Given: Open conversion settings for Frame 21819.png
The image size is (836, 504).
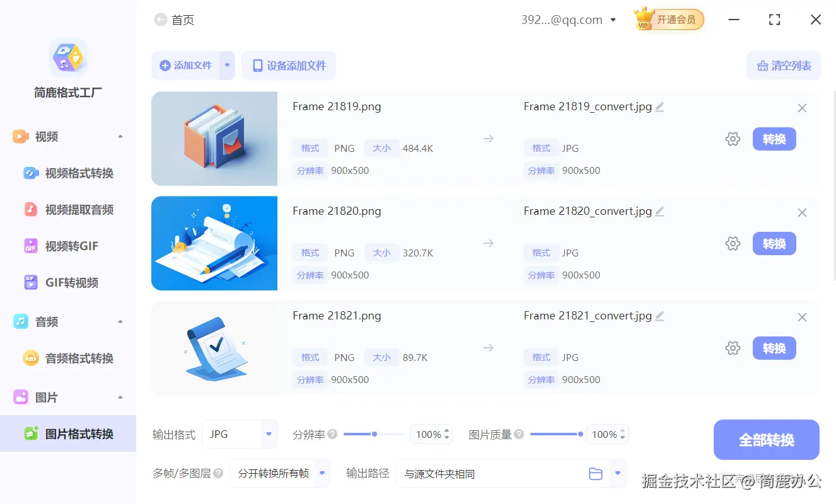Looking at the screenshot, I should (x=733, y=139).
